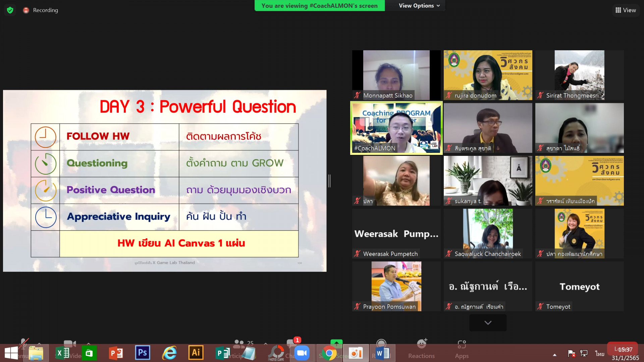644x362 pixels.
Task: Click 'Positive Question' text in slide
Action: (x=111, y=190)
